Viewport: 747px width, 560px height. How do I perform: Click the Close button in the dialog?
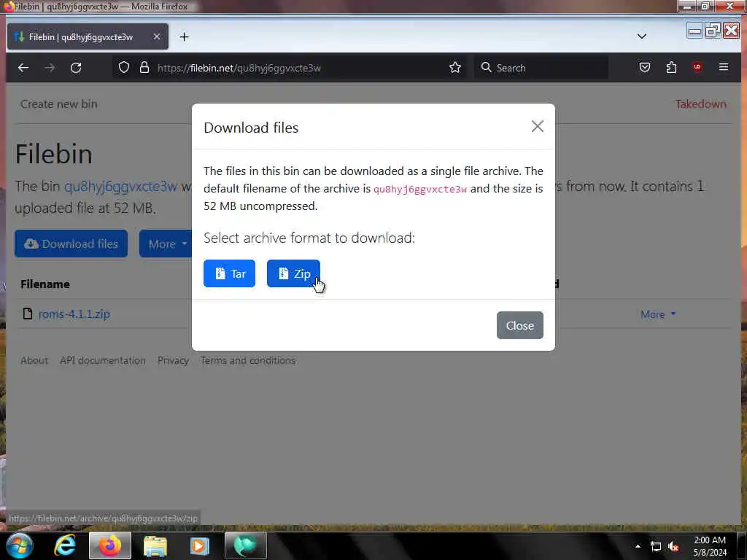[519, 325]
